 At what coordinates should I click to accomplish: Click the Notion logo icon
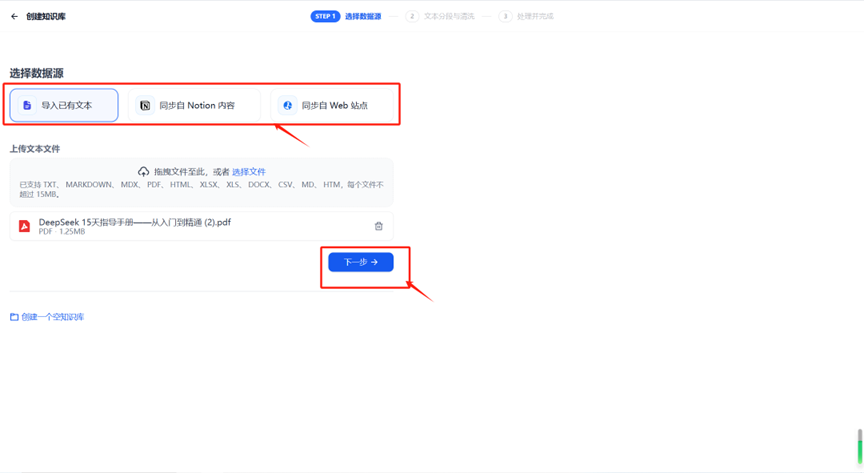click(145, 105)
